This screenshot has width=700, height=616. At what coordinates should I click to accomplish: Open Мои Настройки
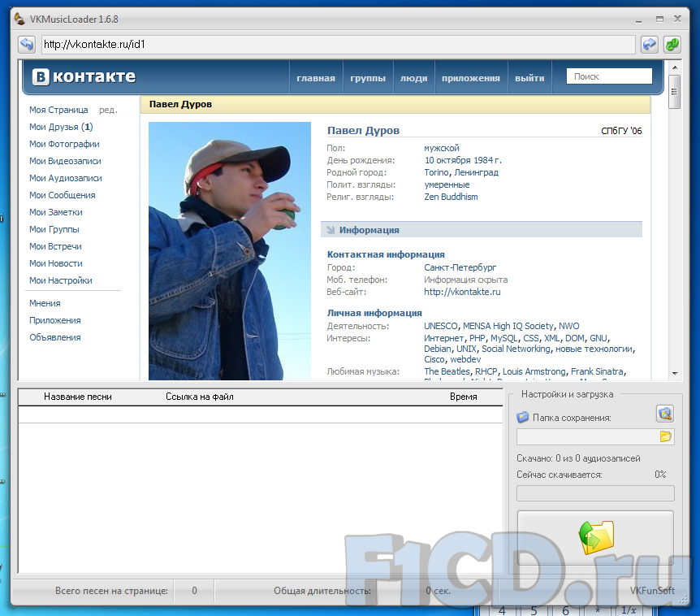pyautogui.click(x=61, y=280)
